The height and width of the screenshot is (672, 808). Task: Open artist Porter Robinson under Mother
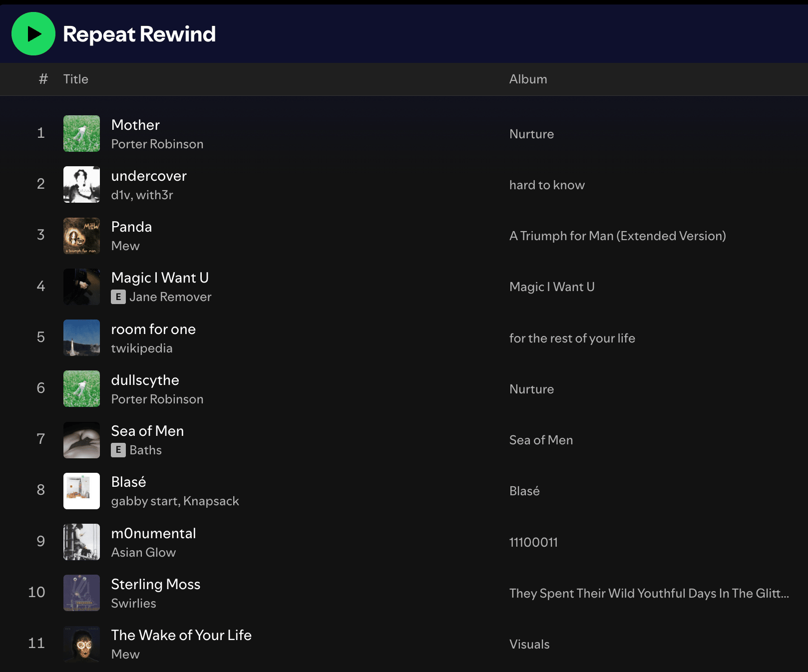pyautogui.click(x=157, y=144)
